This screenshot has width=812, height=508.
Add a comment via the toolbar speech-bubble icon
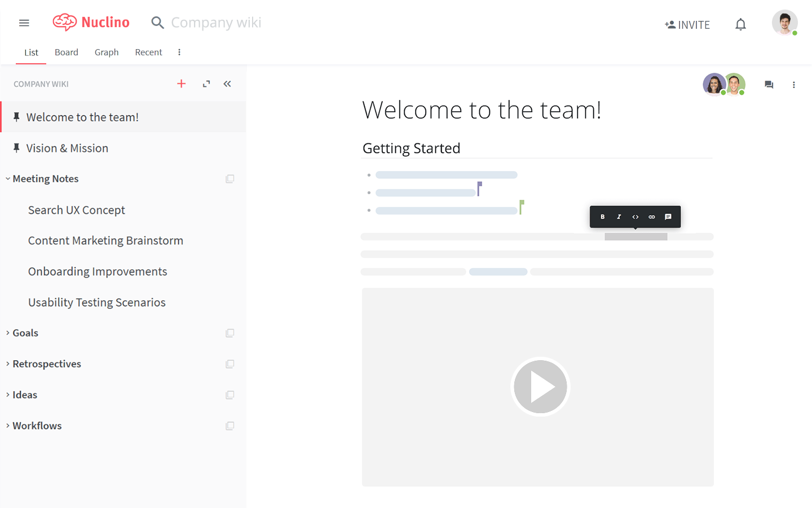(x=668, y=216)
